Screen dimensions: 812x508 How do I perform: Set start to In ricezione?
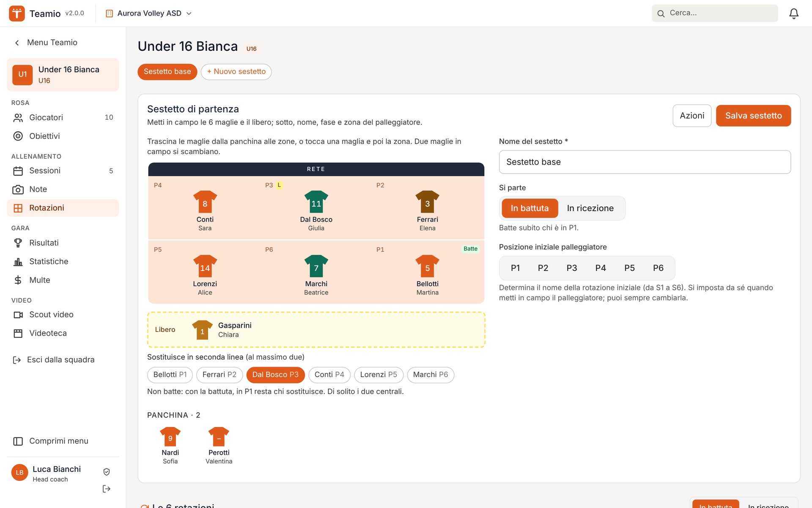[x=590, y=208]
